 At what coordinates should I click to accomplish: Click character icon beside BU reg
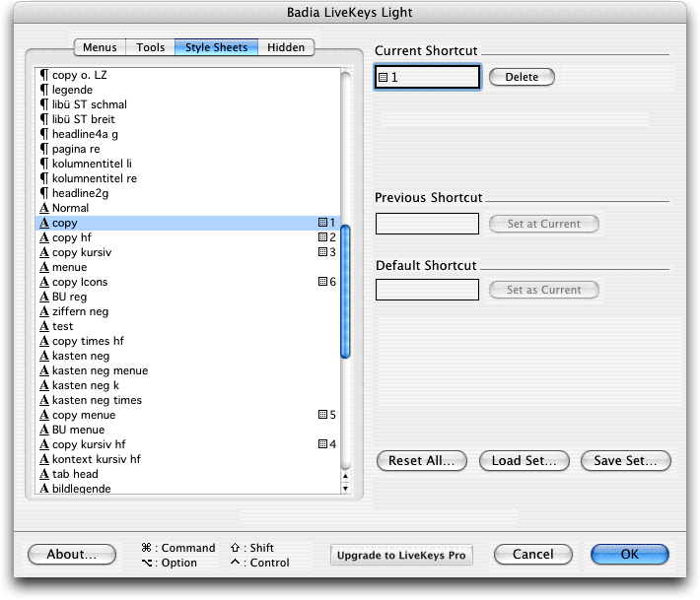point(44,297)
